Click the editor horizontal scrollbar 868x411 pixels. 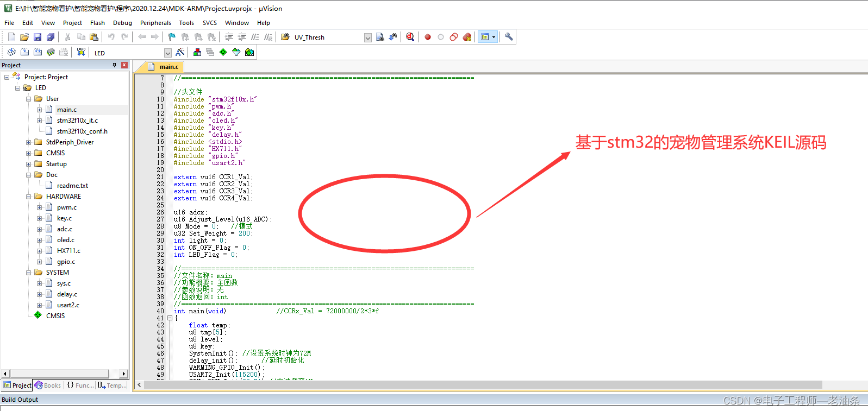click(483, 385)
